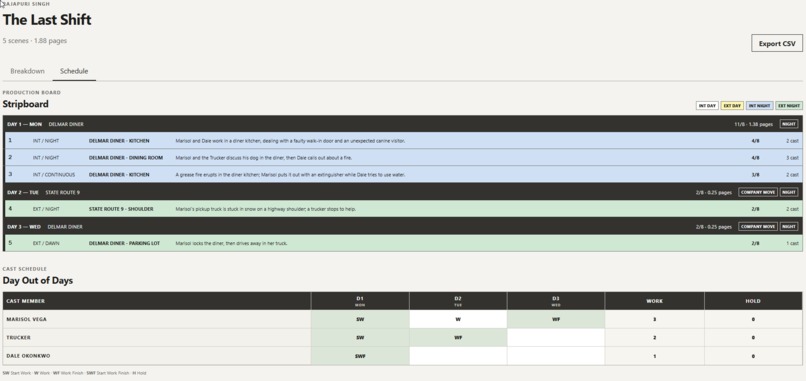Click the NIGHT badge on Day 3 header
This screenshot has height=381, width=806.
point(789,227)
